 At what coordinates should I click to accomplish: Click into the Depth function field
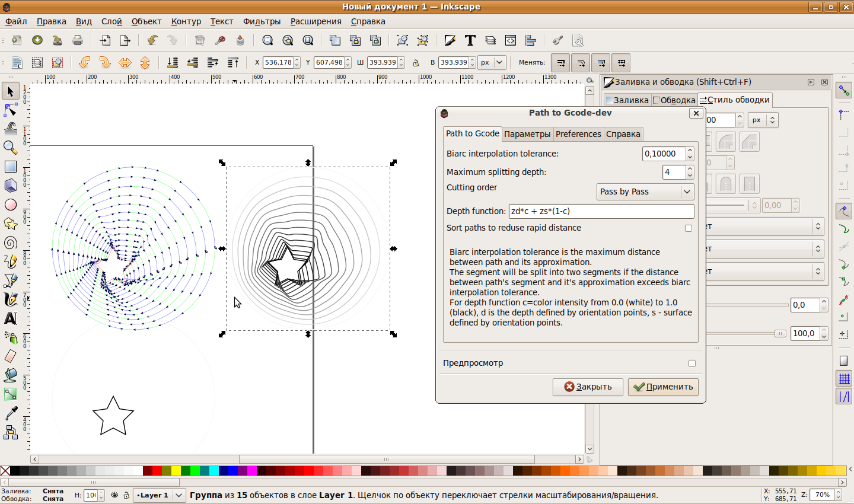point(601,211)
